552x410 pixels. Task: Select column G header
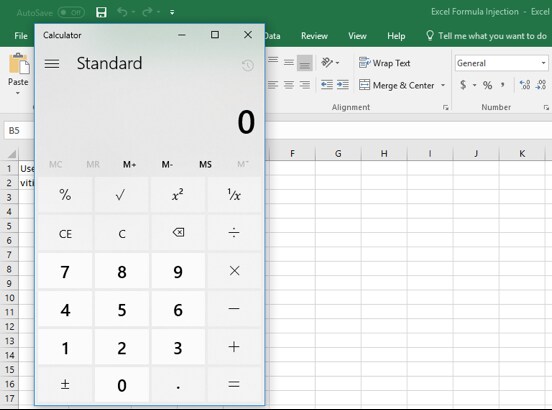338,153
